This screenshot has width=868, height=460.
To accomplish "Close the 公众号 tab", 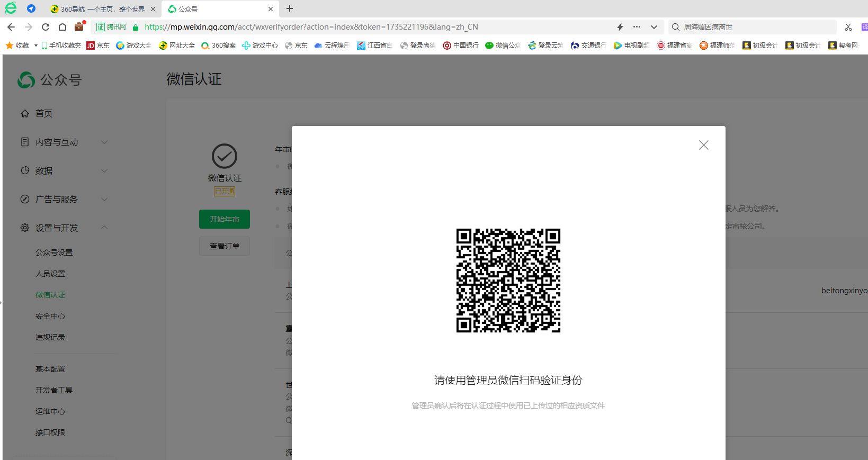I will click(271, 9).
